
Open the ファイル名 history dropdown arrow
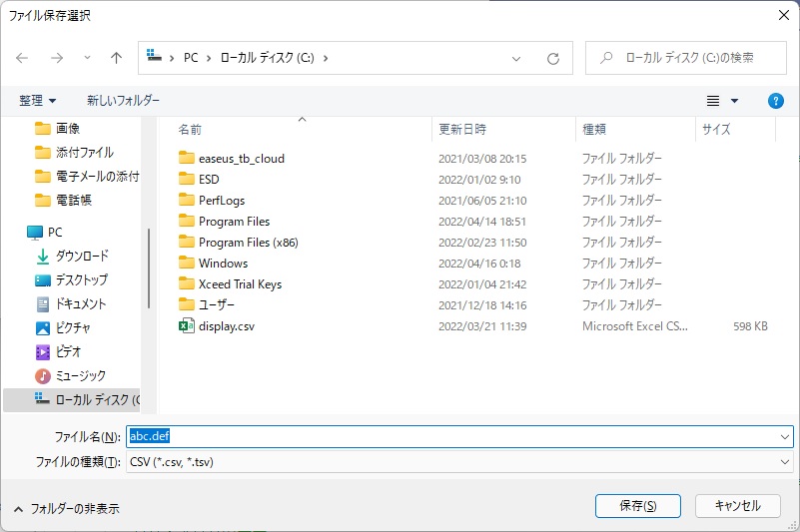click(785, 437)
